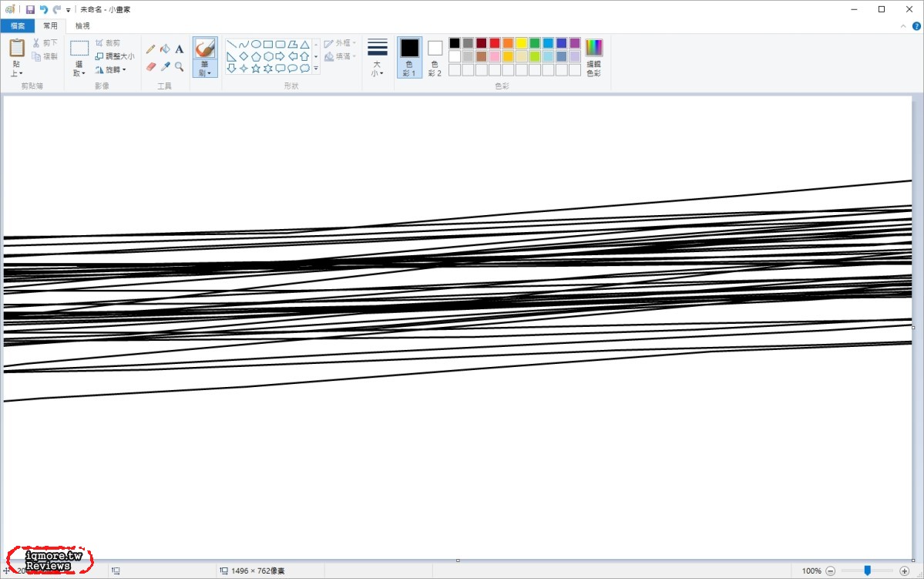Expand the shapes gallery list

click(316, 69)
